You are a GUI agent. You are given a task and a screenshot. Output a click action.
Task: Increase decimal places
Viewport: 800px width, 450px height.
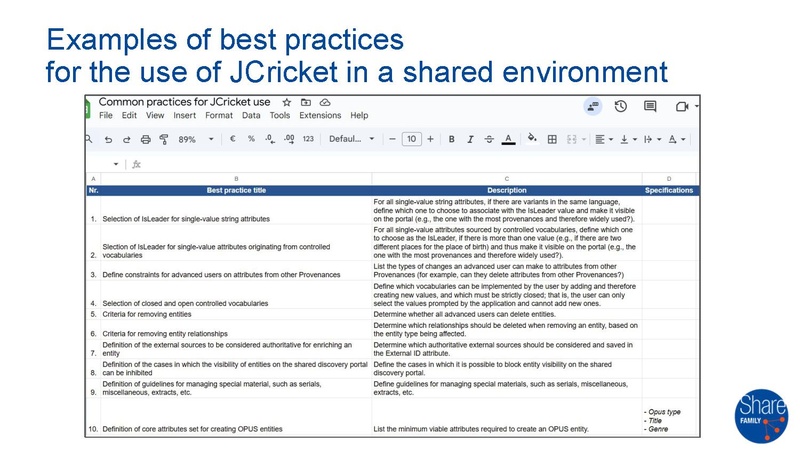[x=289, y=139]
